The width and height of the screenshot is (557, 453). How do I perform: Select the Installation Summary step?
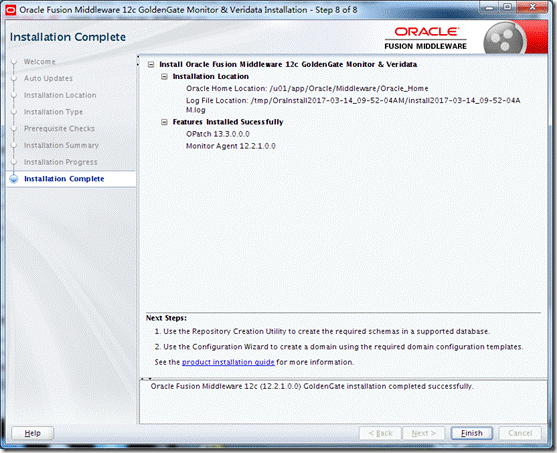61,145
